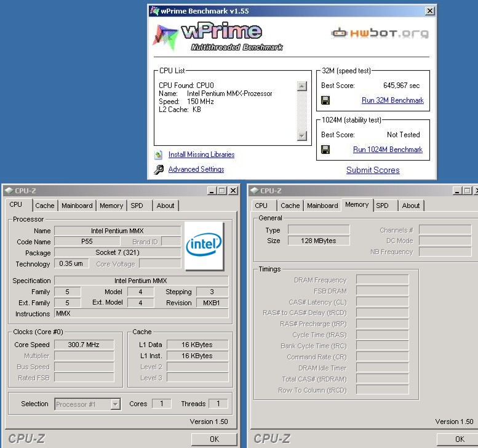Open Mainboard tab in right CPU-Z
This screenshot has width=478, height=448.
322,206
